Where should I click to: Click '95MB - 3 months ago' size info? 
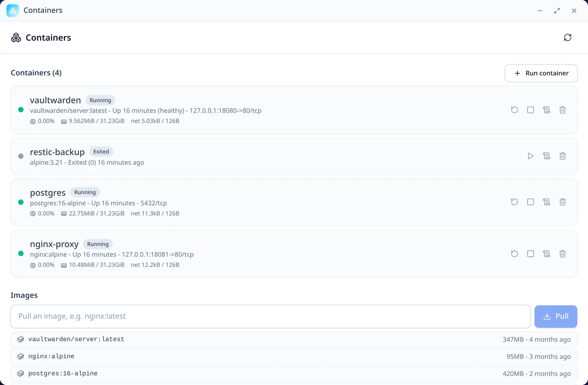[538, 356]
